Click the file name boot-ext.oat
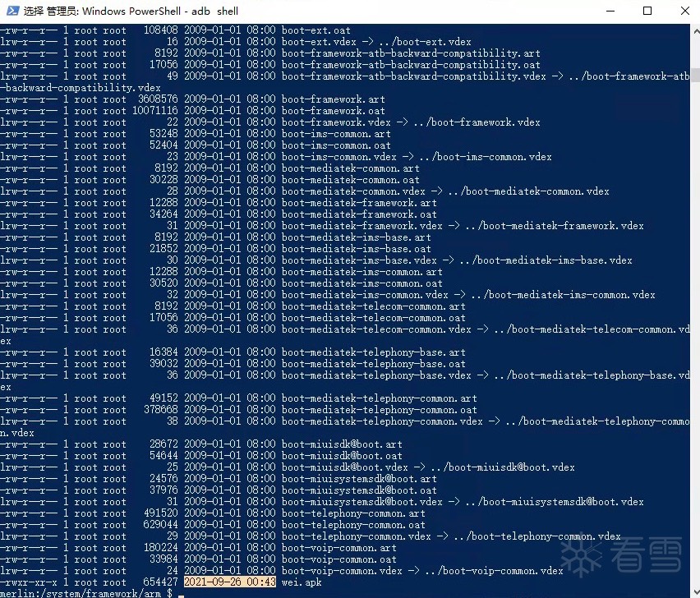This screenshot has height=598, width=700. click(x=316, y=30)
